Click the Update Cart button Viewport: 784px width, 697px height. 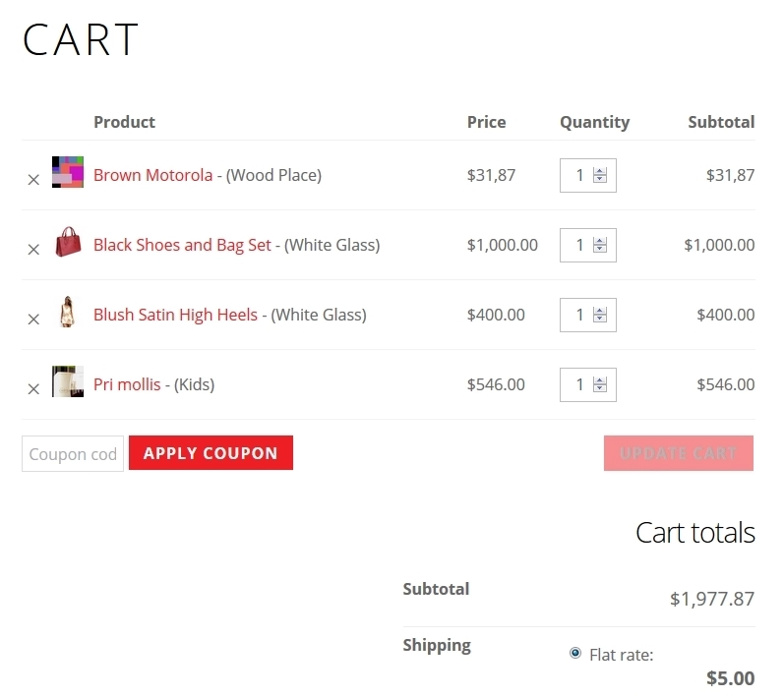click(679, 453)
